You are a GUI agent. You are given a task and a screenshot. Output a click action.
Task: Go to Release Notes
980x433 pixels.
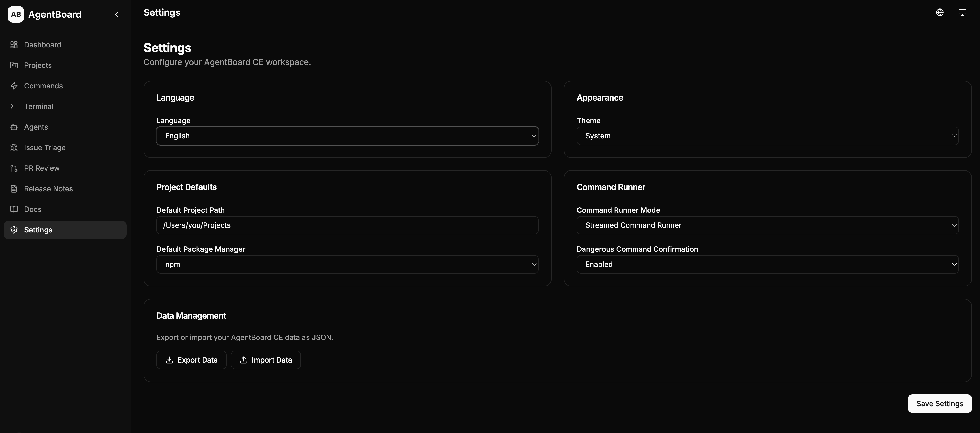click(x=65, y=188)
